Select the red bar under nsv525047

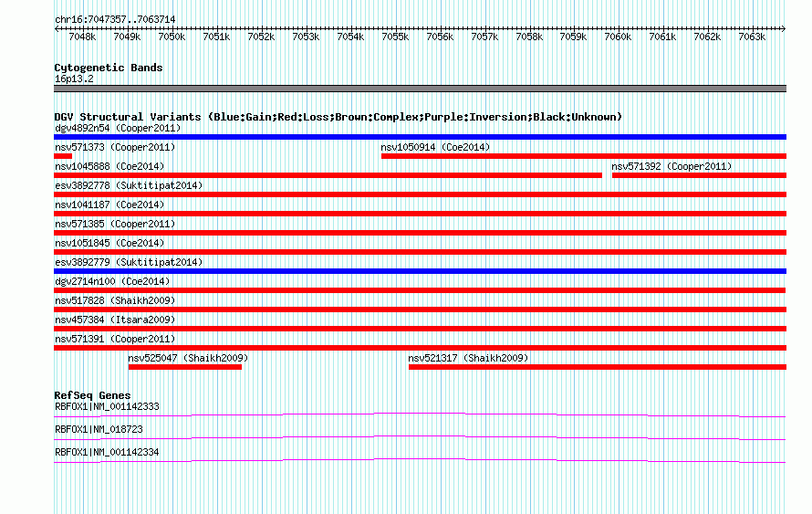click(185, 367)
